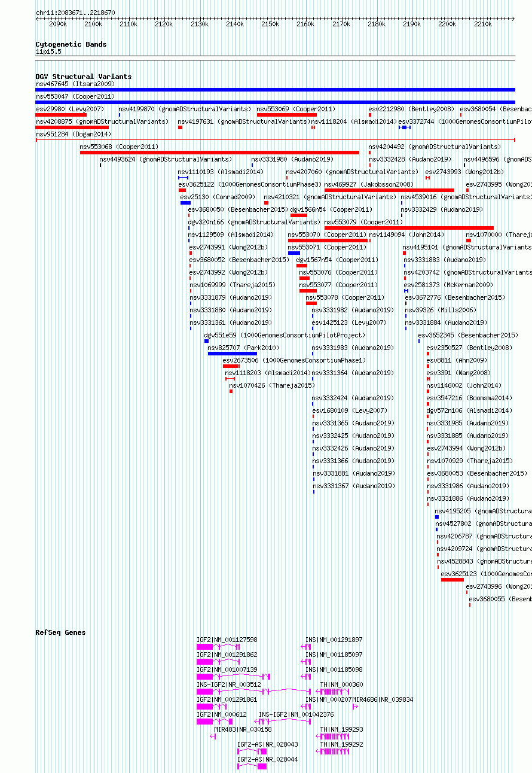Select nsv553070 (Cooper2011) label

pos(327,235)
